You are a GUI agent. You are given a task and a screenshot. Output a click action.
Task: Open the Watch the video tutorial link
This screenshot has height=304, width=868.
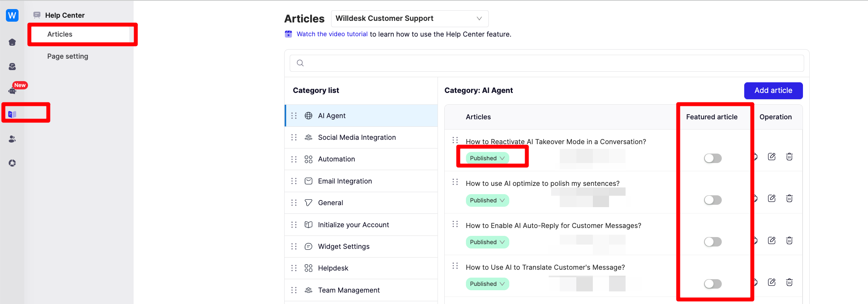(332, 34)
